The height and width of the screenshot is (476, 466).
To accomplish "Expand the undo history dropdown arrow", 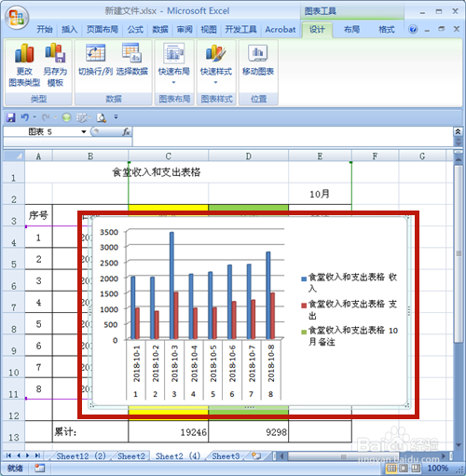I will point(34,117).
